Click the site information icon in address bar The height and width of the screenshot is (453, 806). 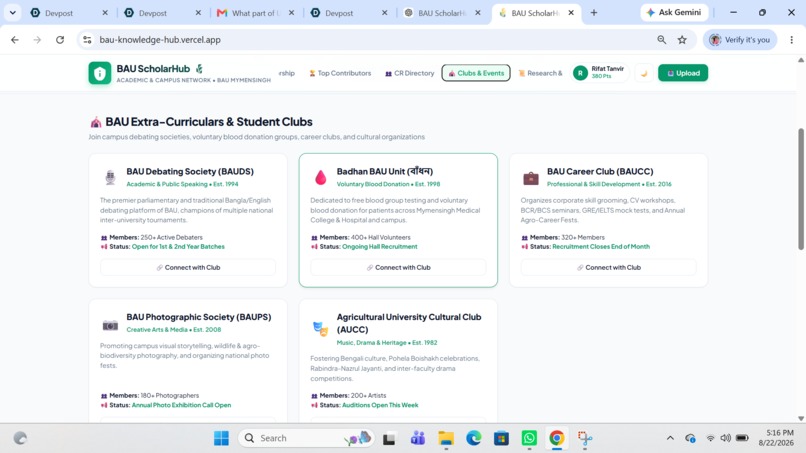87,40
